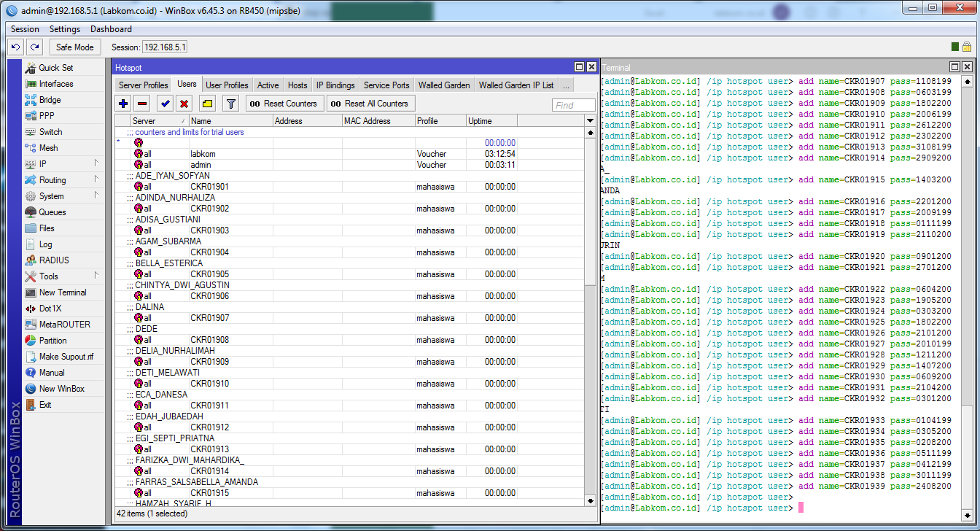Open Manual from the sidebar
Screen dimensions: 980x531
point(51,373)
